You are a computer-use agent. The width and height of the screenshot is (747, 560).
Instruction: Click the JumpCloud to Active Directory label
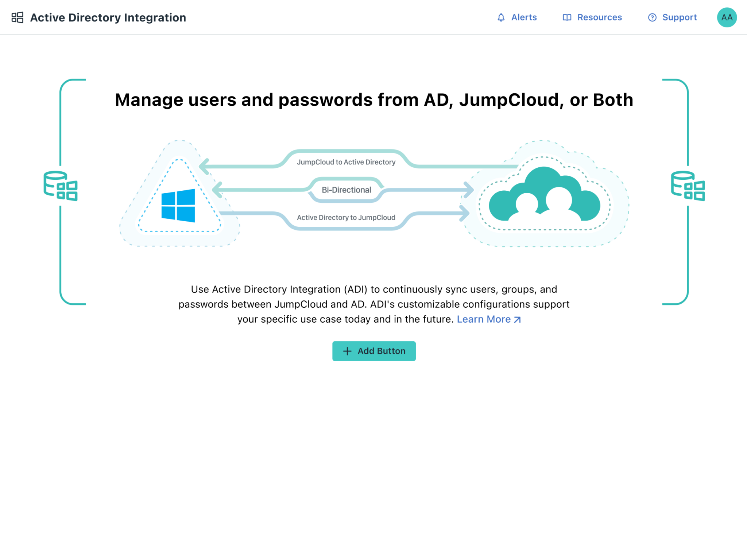coord(346,162)
